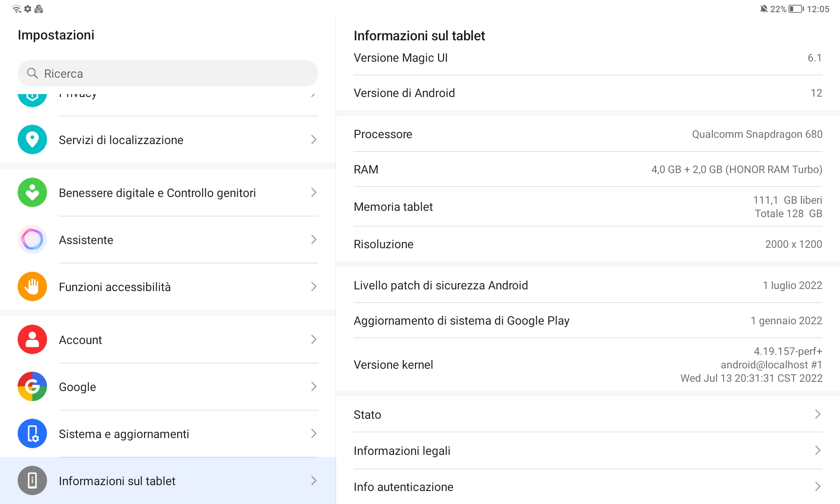Tap the Versione kernel row
This screenshot has height=504, width=840.
pos(587,365)
